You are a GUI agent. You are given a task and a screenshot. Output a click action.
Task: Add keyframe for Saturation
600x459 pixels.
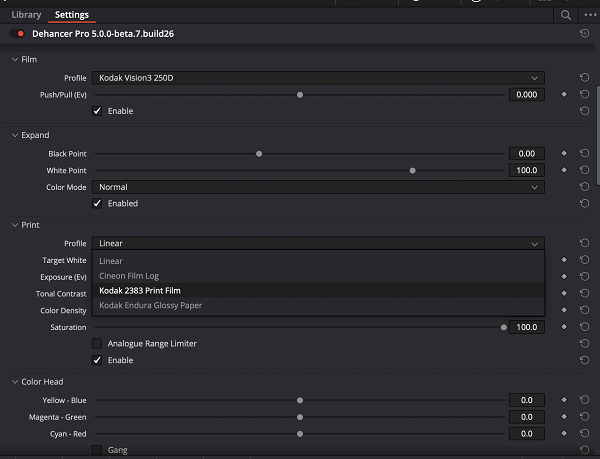[x=564, y=327]
